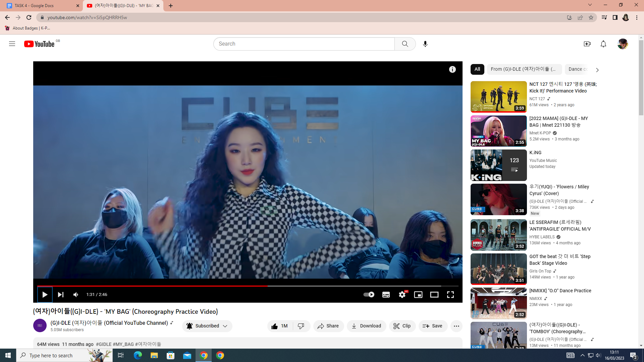This screenshot has height=362, width=644.
Task: Click the search magnifier button
Action: click(x=405, y=44)
